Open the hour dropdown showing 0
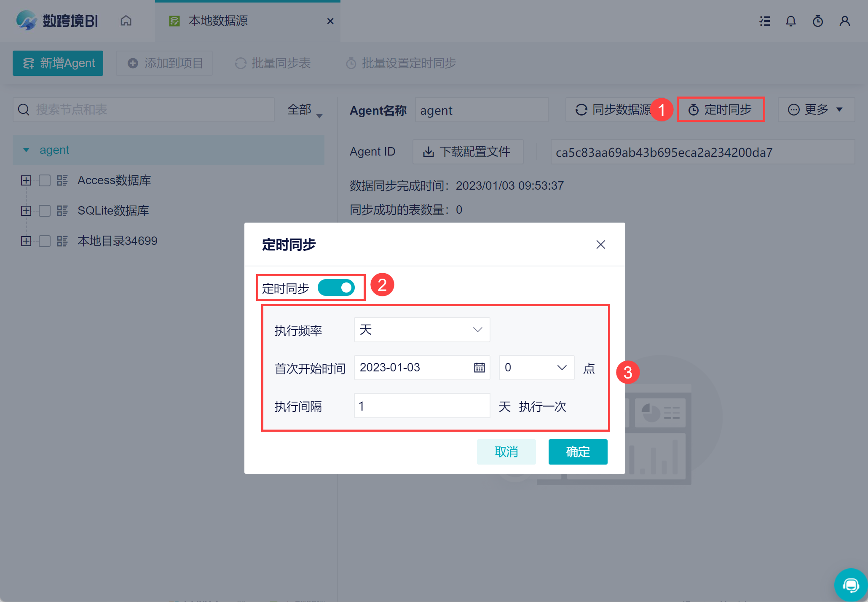The width and height of the screenshot is (868, 602). 536,368
